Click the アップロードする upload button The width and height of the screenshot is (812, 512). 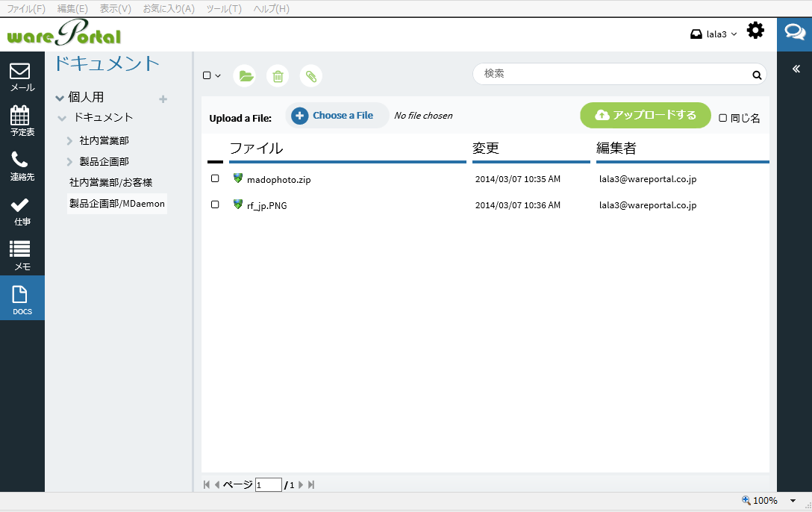click(646, 115)
